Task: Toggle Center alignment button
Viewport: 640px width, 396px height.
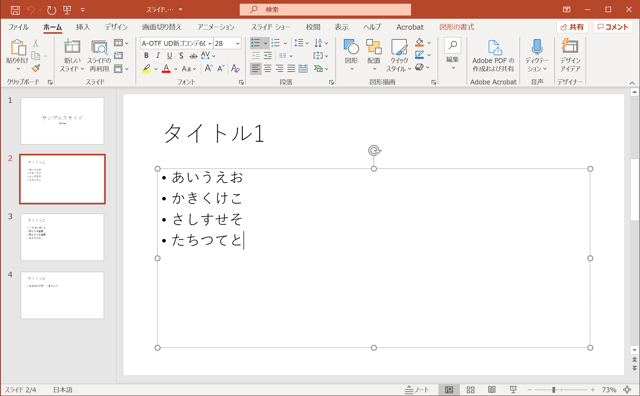Action: pos(268,68)
